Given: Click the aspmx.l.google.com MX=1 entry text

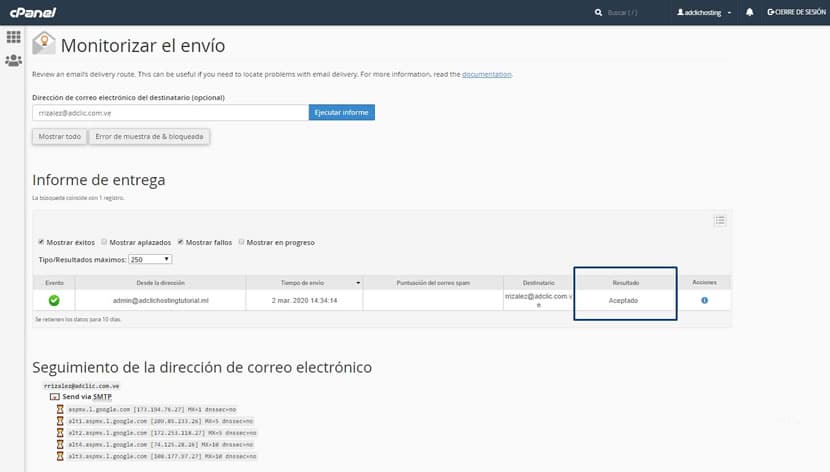Looking at the screenshot, I should 152,409.
